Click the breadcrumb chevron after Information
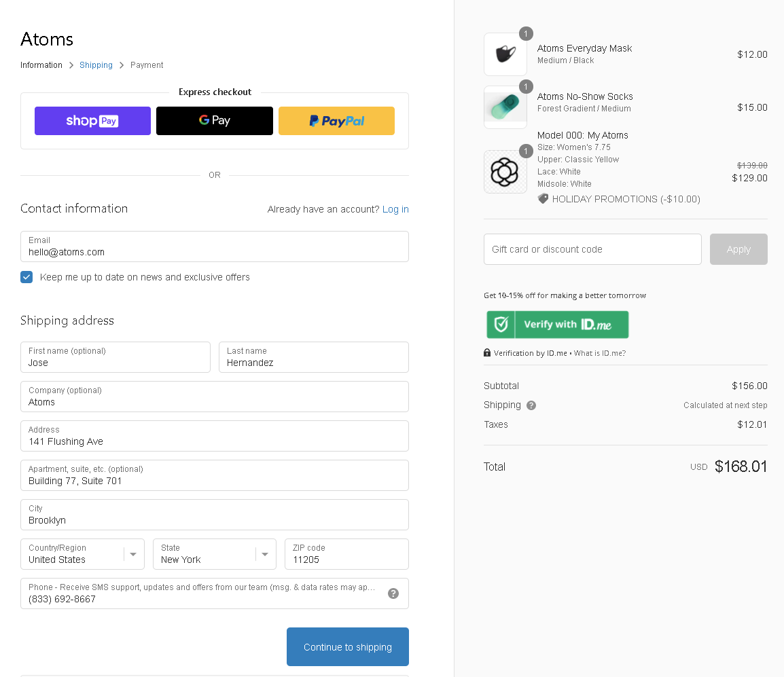This screenshot has width=784, height=677. (71, 65)
